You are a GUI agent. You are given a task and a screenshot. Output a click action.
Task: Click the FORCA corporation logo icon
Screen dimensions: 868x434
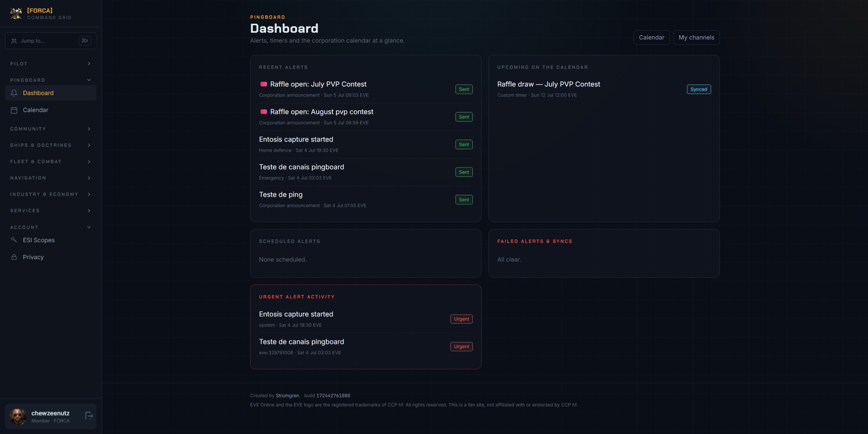16,13
